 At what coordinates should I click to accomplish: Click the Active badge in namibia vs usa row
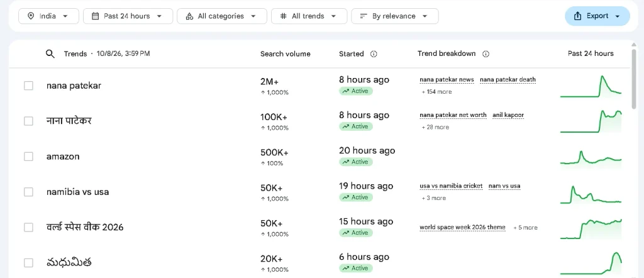(356, 197)
